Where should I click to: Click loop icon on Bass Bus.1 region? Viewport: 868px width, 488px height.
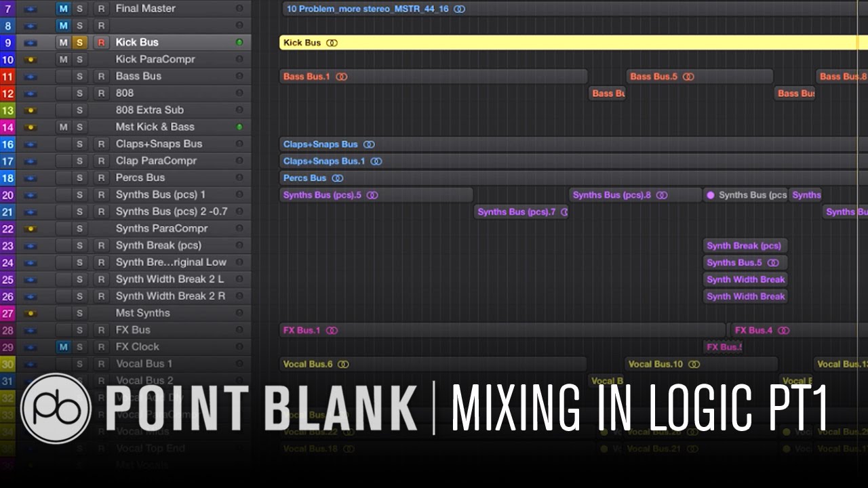pos(342,77)
